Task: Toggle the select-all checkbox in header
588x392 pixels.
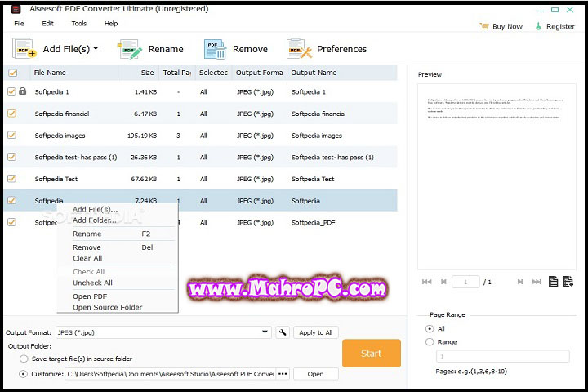Action: pos(12,73)
